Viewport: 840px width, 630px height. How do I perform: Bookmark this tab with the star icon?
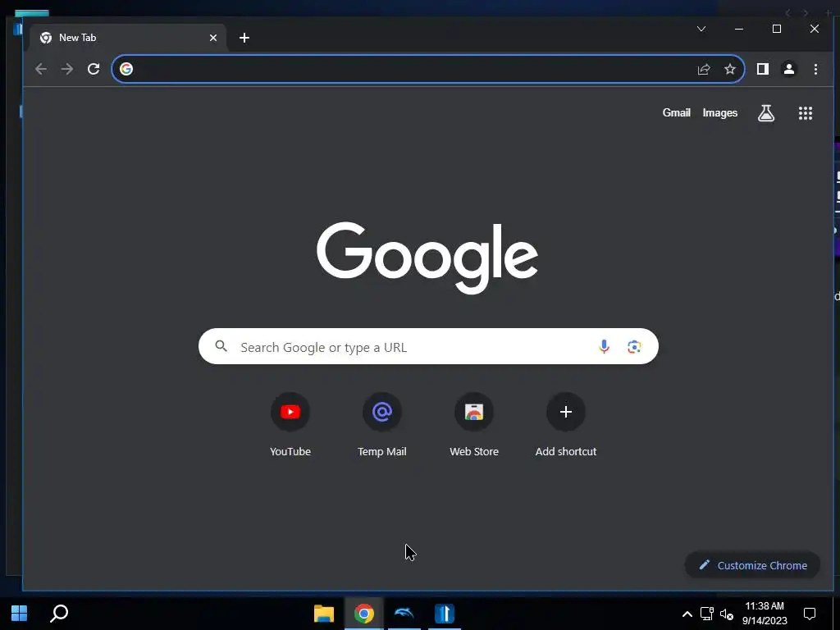click(729, 69)
